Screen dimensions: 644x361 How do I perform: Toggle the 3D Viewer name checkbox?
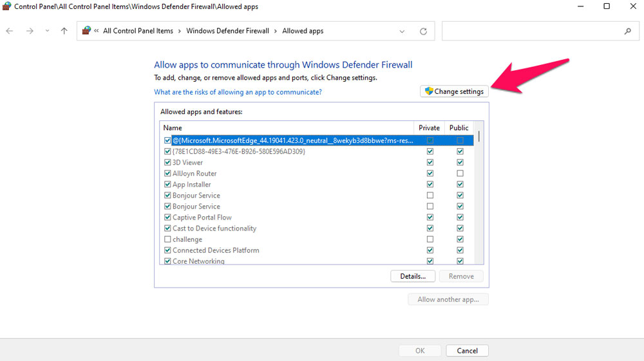[167, 162]
